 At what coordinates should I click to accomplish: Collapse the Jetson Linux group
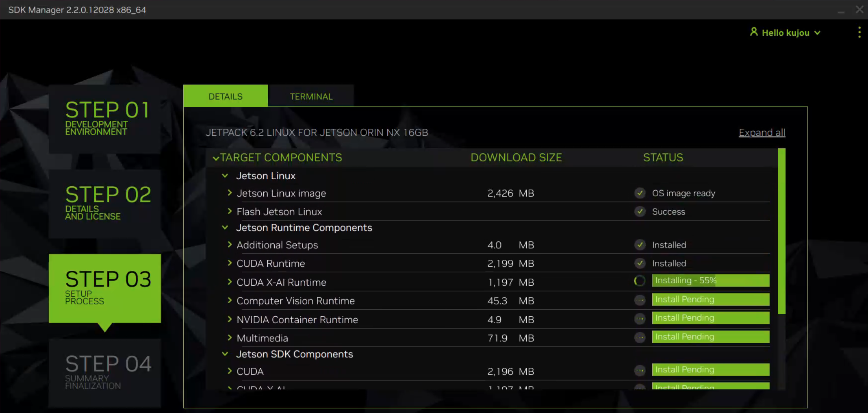(x=225, y=176)
